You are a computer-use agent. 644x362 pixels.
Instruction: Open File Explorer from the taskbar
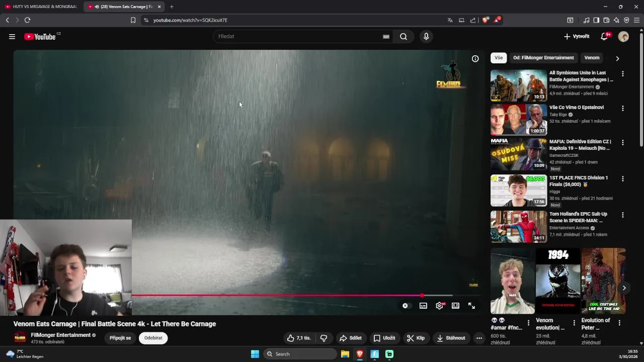[345, 354]
